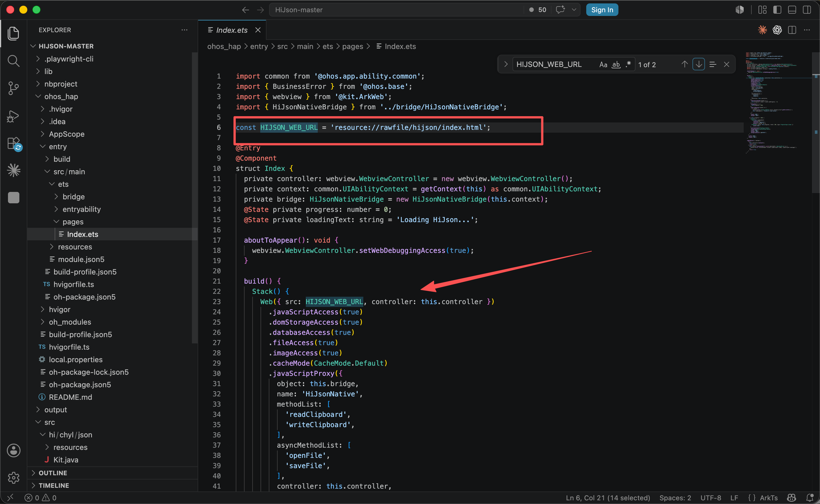Change LF end of line sequence
Screen dimensions: 820x504
(734, 498)
